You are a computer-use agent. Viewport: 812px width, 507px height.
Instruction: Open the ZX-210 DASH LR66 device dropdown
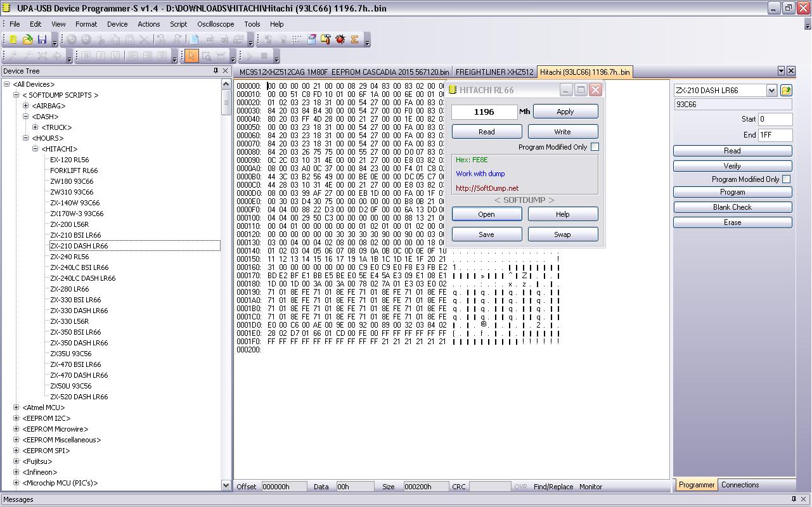click(771, 90)
